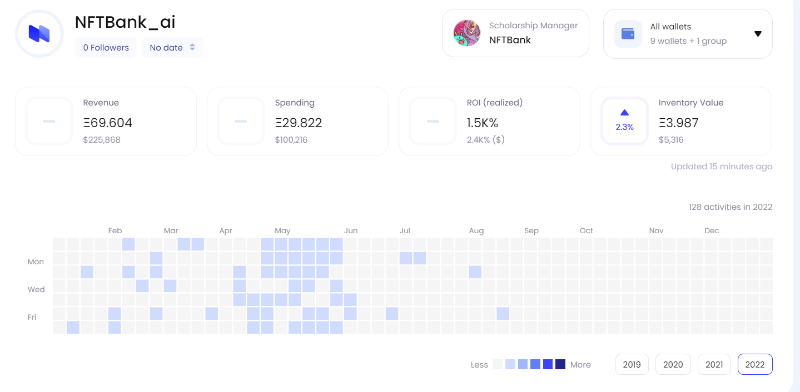
Task: Expand the All wallets dropdown arrow
Action: pos(758,34)
